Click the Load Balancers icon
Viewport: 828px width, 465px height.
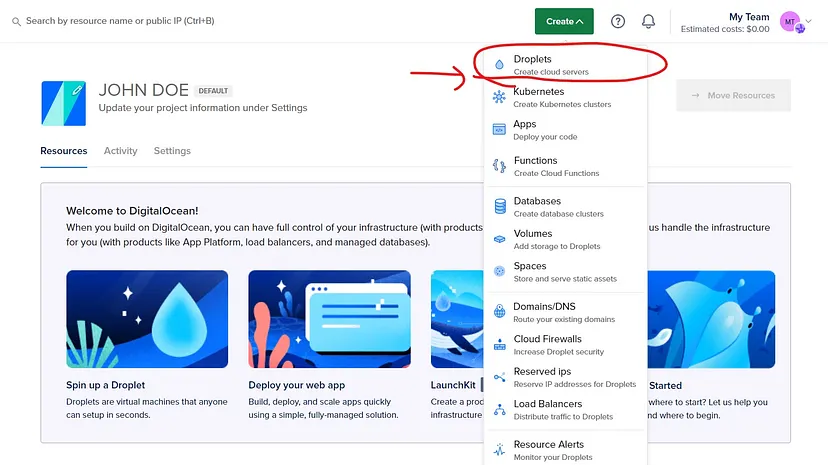pyautogui.click(x=500, y=410)
